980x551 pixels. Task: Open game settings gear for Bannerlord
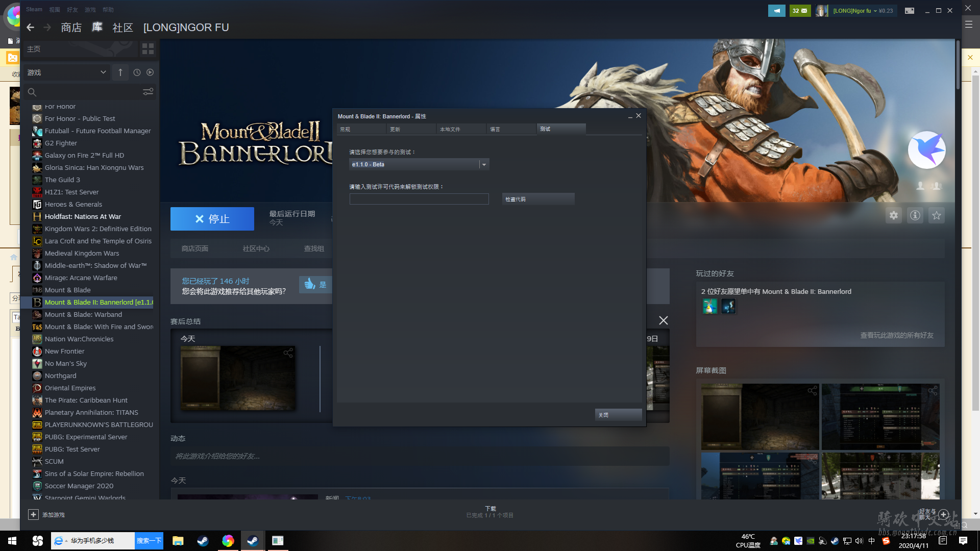pyautogui.click(x=894, y=215)
